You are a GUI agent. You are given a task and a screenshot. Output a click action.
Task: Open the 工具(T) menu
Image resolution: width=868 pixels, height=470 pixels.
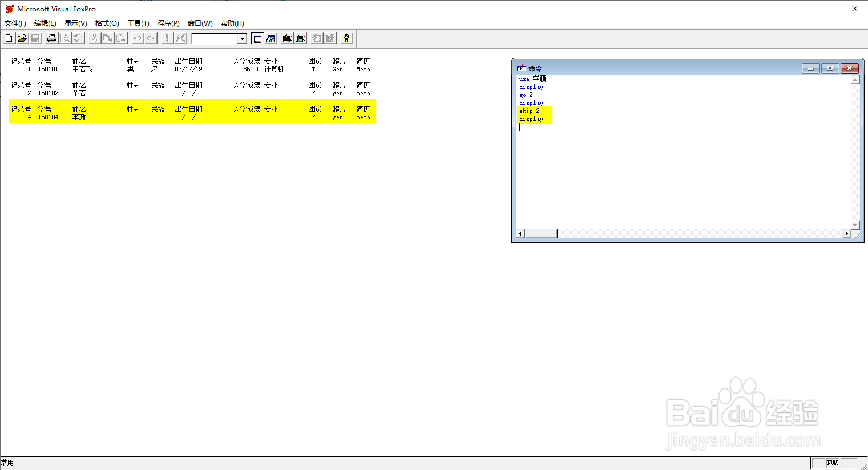[x=138, y=23]
